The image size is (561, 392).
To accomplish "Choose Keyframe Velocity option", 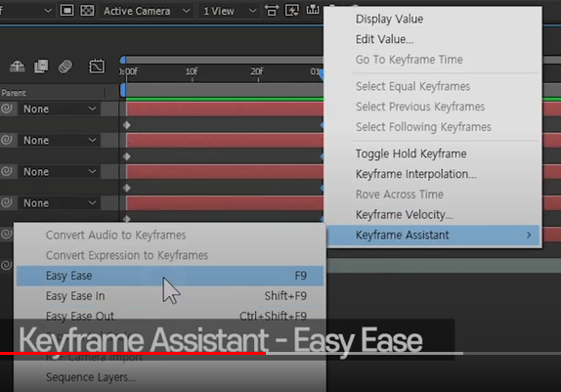I will tap(405, 215).
